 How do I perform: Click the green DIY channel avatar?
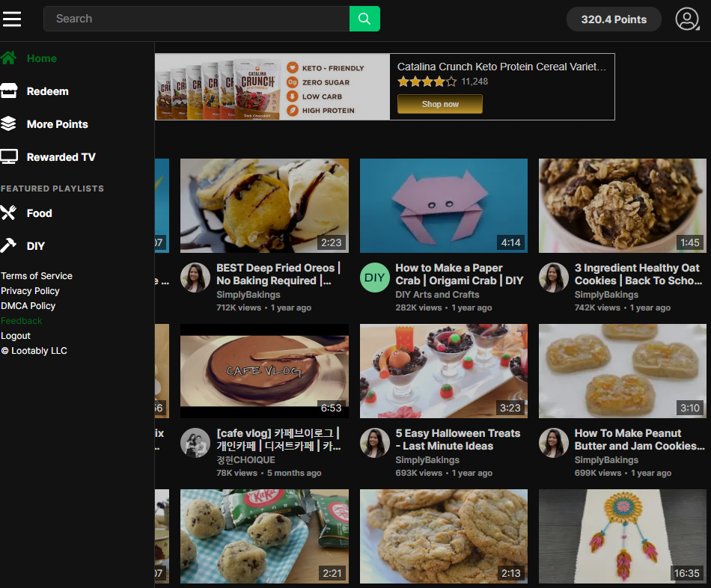(374, 278)
